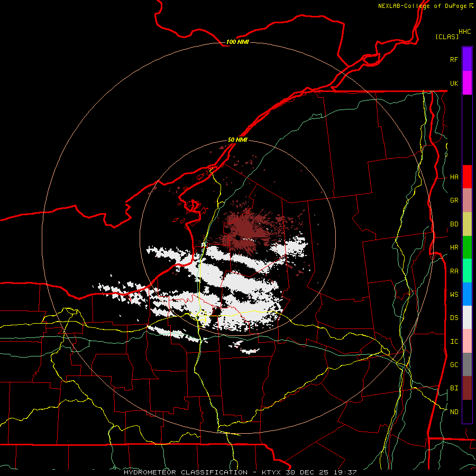Click the ND legend label

(x=454, y=412)
